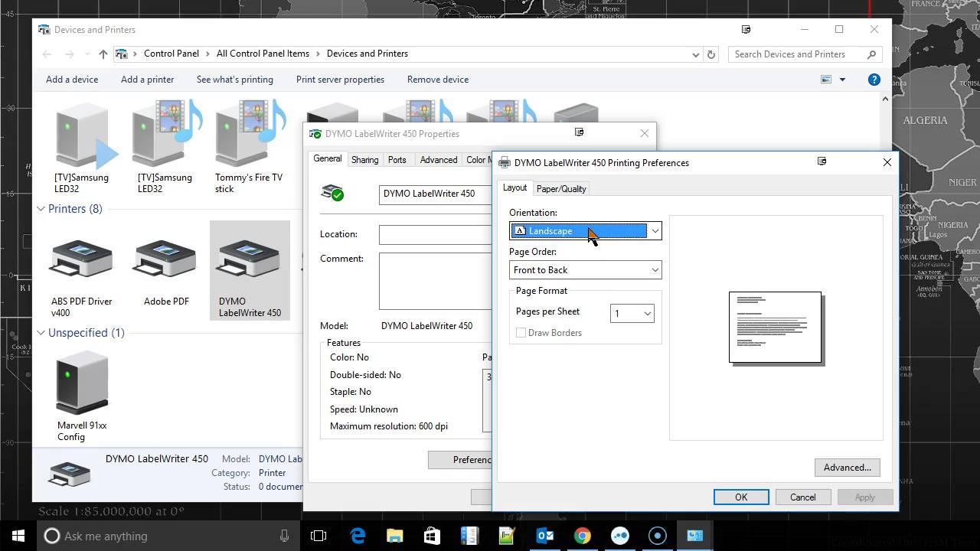
Task: Click the notepad-with-pencil taskbar icon
Action: (507, 536)
